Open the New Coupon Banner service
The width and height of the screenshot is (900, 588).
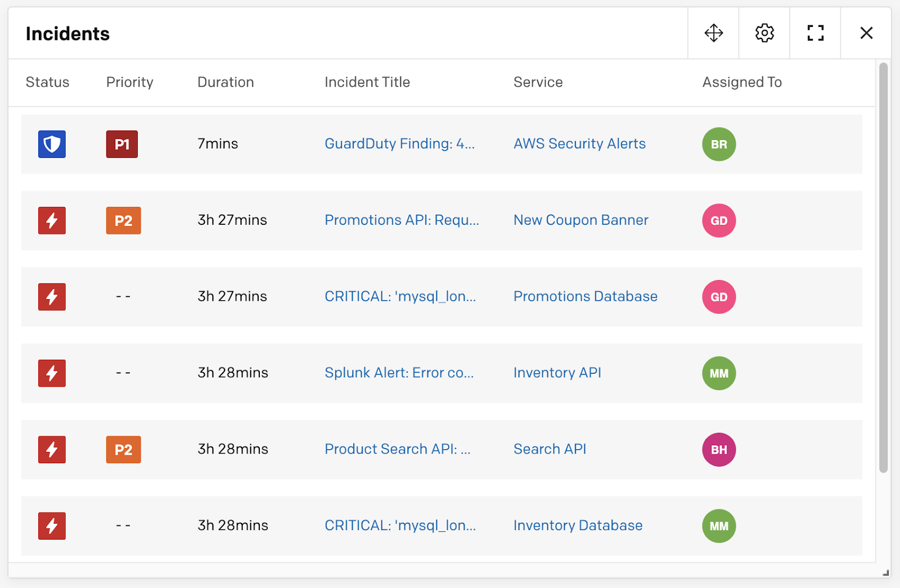[x=580, y=220]
